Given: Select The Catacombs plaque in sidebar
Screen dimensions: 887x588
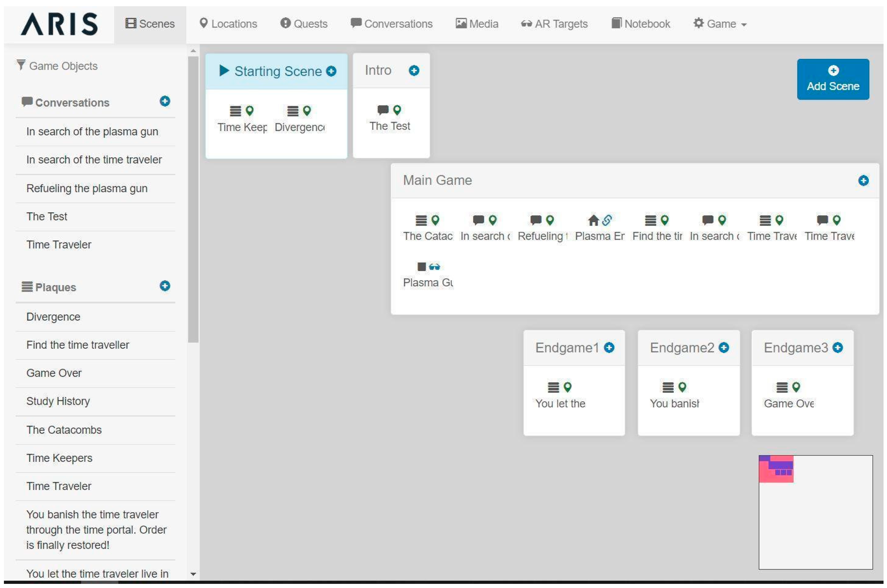Looking at the screenshot, I should pyautogui.click(x=64, y=430).
